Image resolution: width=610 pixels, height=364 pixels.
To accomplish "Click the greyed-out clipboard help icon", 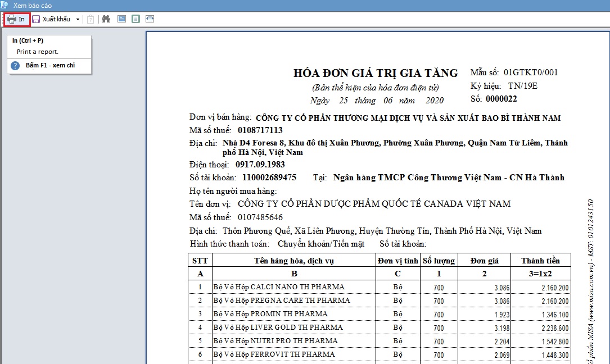I will click(x=91, y=19).
